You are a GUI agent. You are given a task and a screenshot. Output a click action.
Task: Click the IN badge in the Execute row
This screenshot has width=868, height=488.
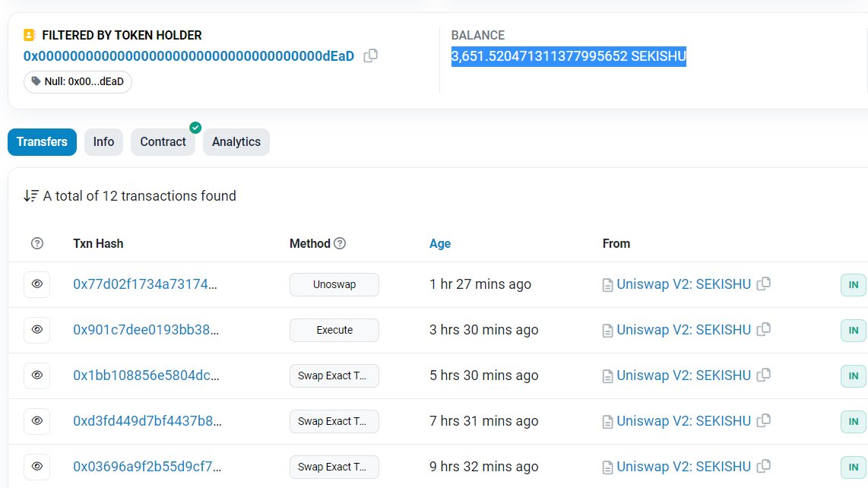853,330
